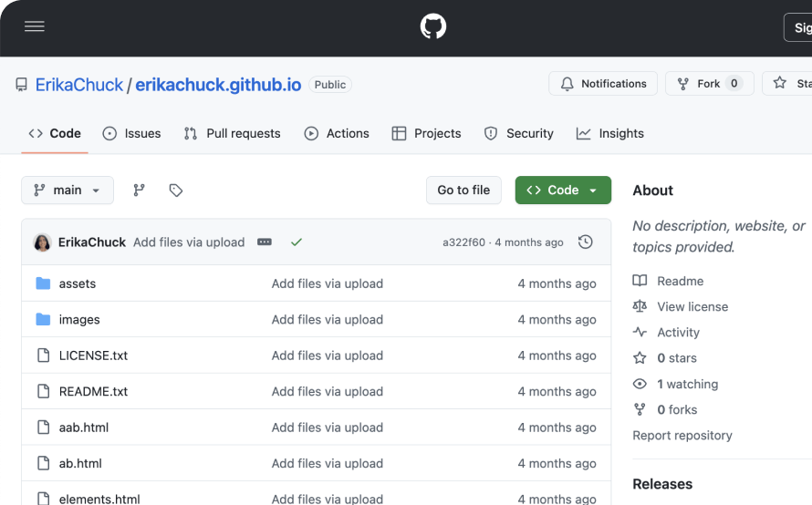Open the assets row commit message link

pos(328,283)
